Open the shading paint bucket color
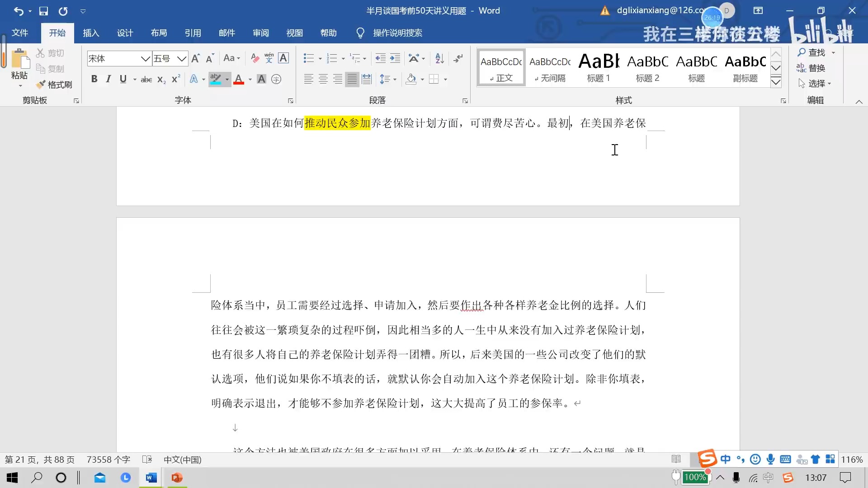The image size is (868, 488). pos(411,79)
